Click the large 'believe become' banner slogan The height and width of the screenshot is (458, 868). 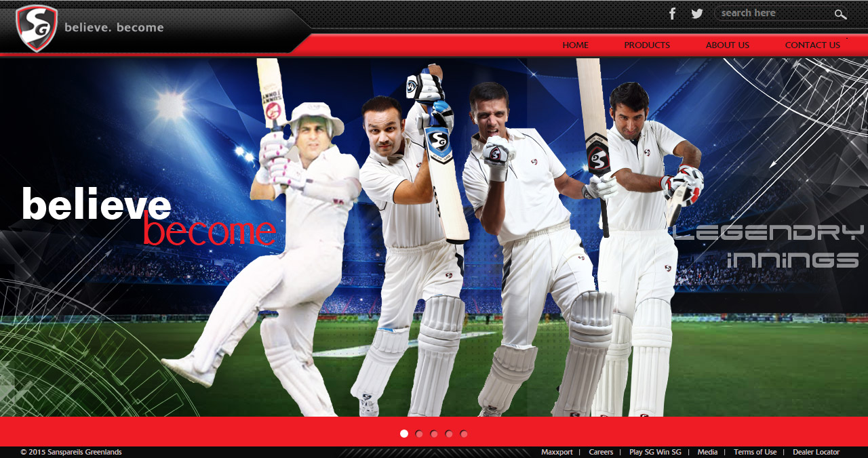tap(149, 216)
